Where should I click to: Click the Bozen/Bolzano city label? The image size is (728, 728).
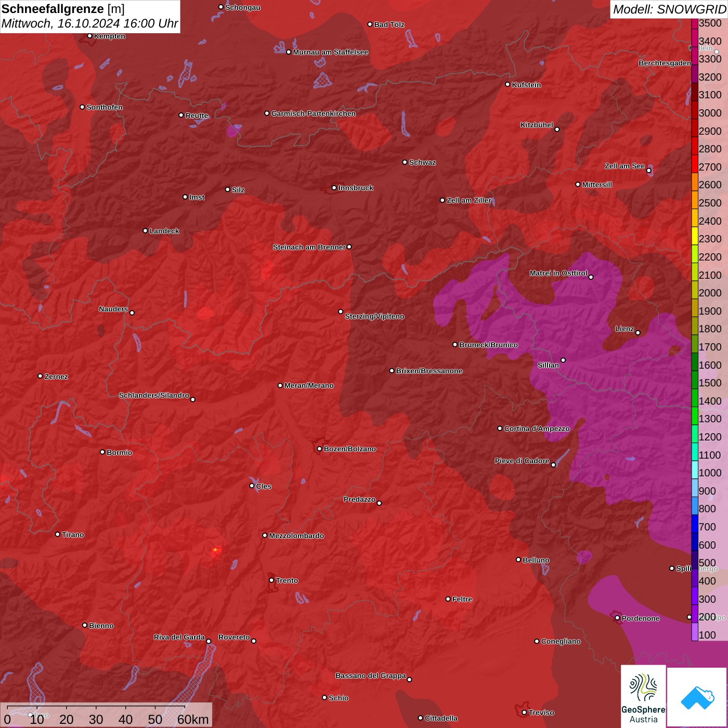coord(349,449)
